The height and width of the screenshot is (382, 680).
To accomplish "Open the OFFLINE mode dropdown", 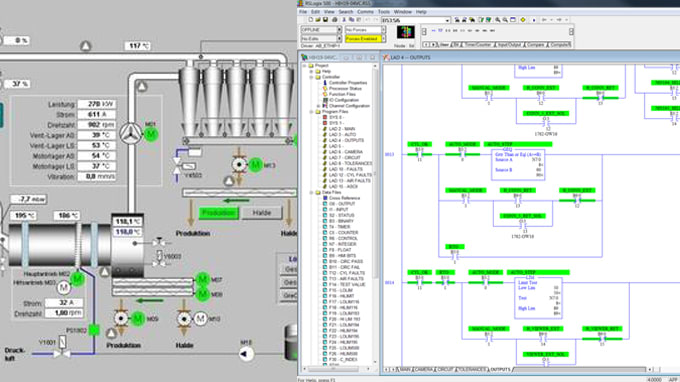I will (x=340, y=30).
